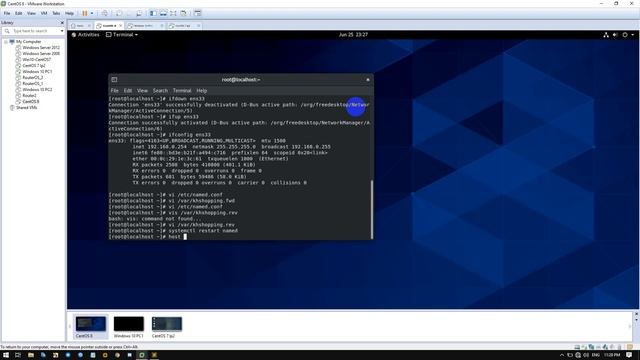The height and width of the screenshot is (360, 640).
Task: Open Task View on Windows taskbar
Action: point(18,355)
